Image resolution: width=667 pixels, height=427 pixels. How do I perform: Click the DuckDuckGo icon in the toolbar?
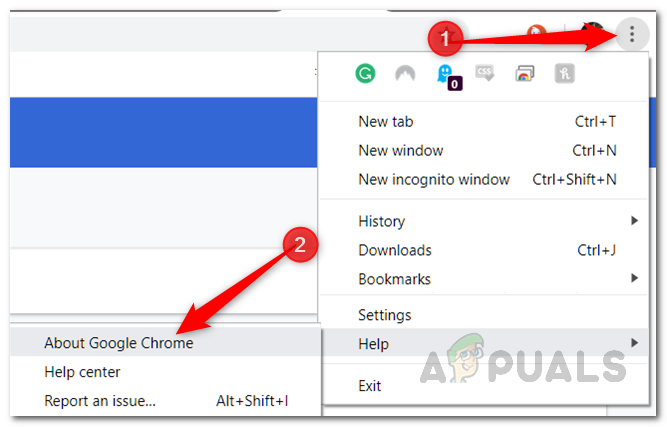(x=536, y=31)
